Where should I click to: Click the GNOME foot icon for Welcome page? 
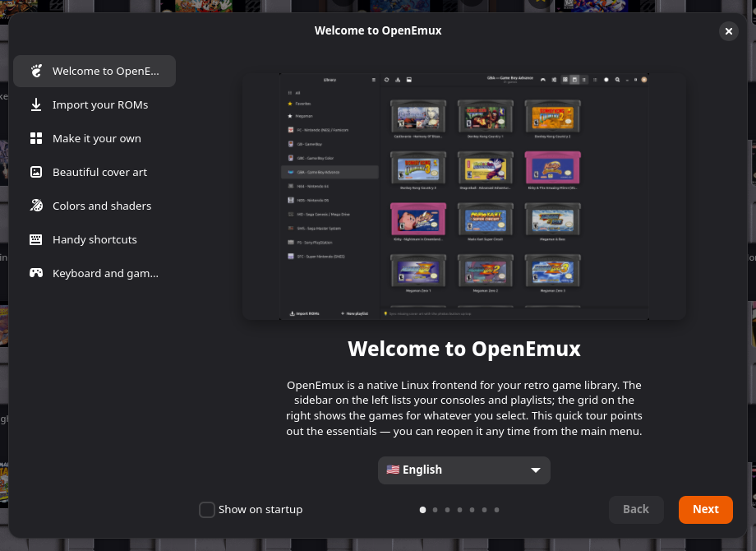[x=36, y=71]
